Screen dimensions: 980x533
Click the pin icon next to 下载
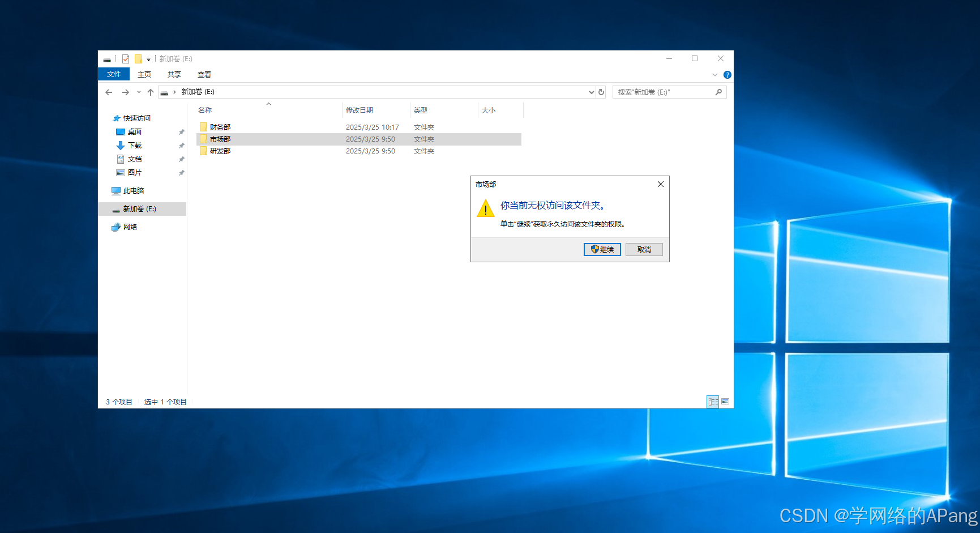point(181,146)
